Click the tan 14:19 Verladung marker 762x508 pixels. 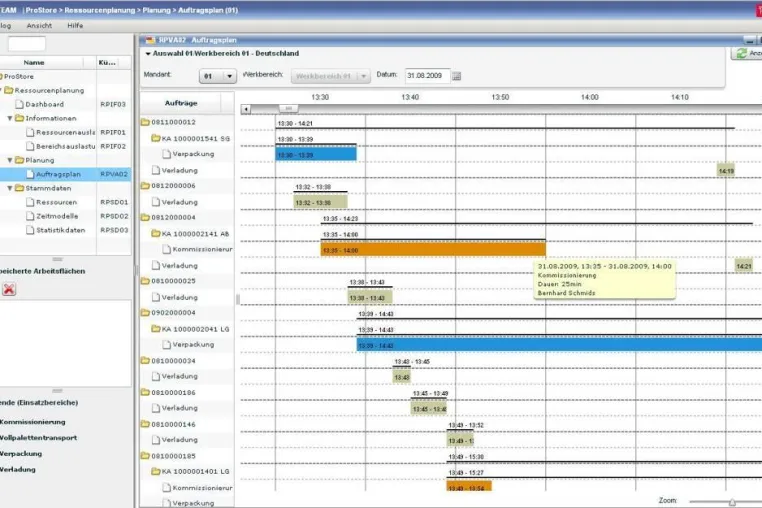(726, 171)
